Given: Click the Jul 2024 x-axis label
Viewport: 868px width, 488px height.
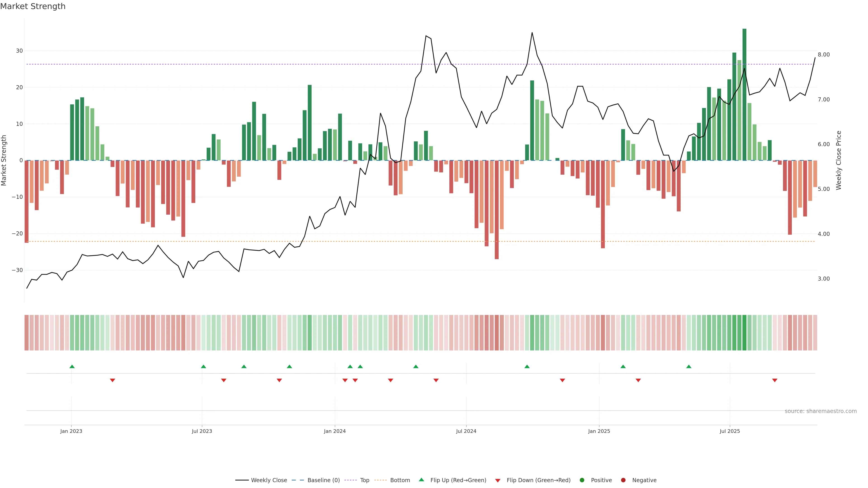Looking at the screenshot, I should pyautogui.click(x=466, y=431).
